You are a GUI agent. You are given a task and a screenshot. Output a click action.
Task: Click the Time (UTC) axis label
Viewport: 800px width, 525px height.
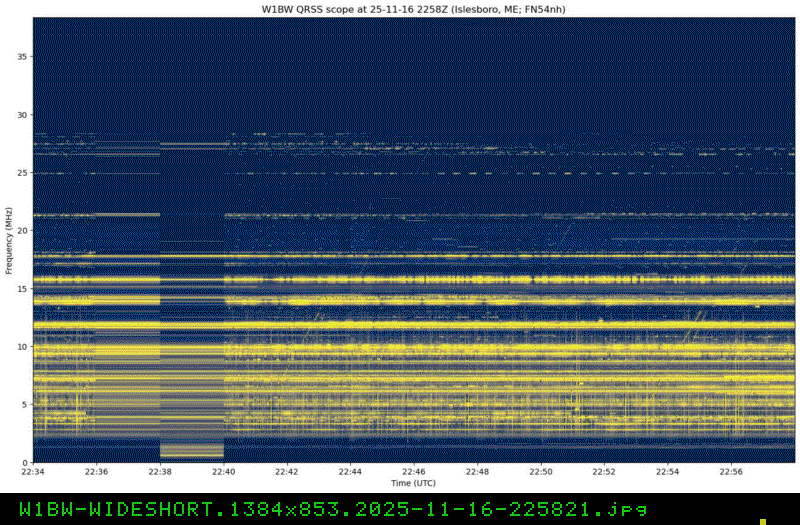pos(413,483)
